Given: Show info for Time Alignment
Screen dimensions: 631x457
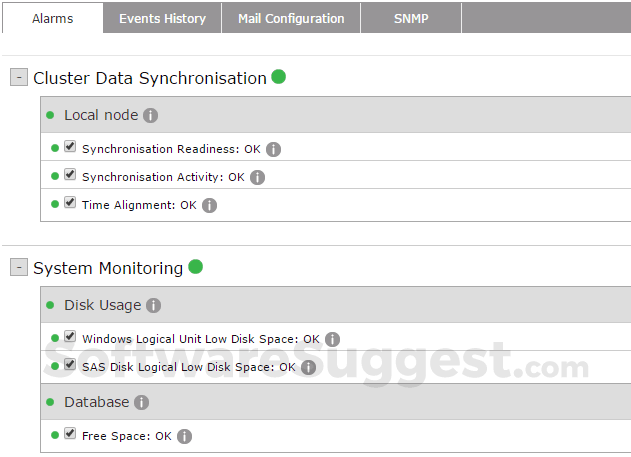Looking at the screenshot, I should (x=209, y=205).
